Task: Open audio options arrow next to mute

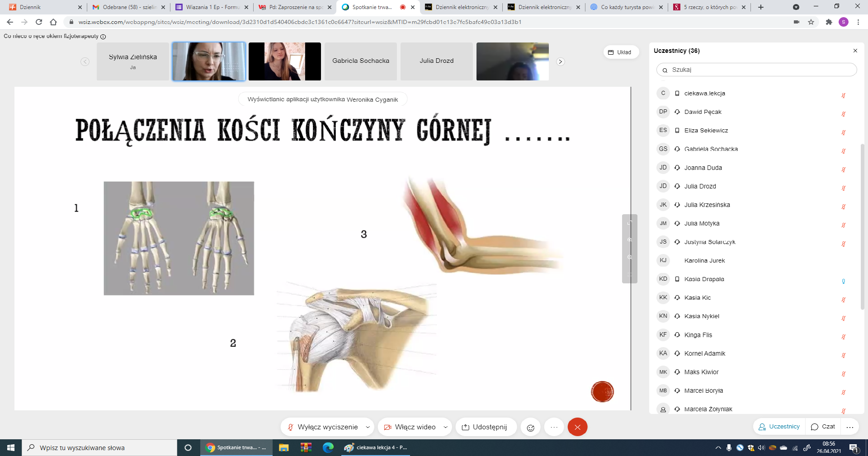Action: point(368,427)
